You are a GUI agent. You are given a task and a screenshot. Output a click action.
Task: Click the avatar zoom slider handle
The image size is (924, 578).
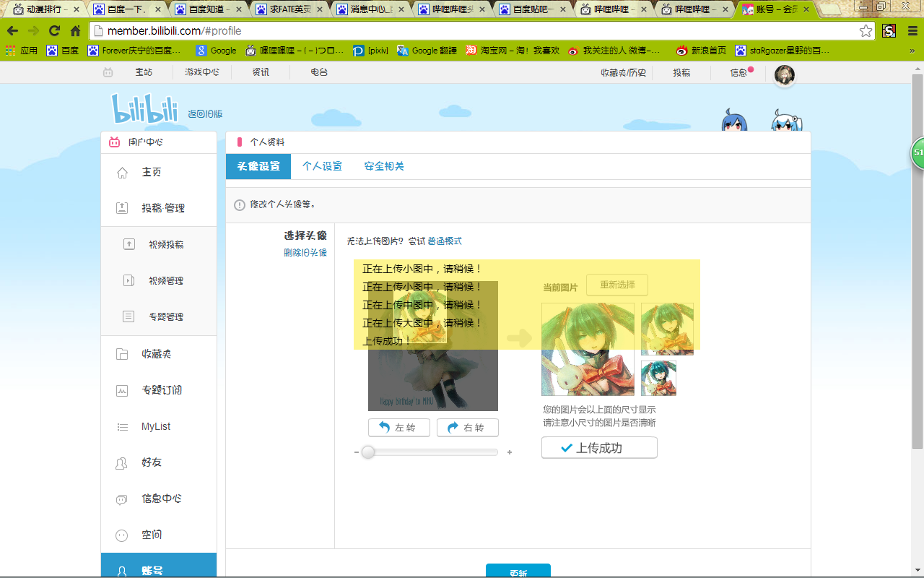point(368,452)
